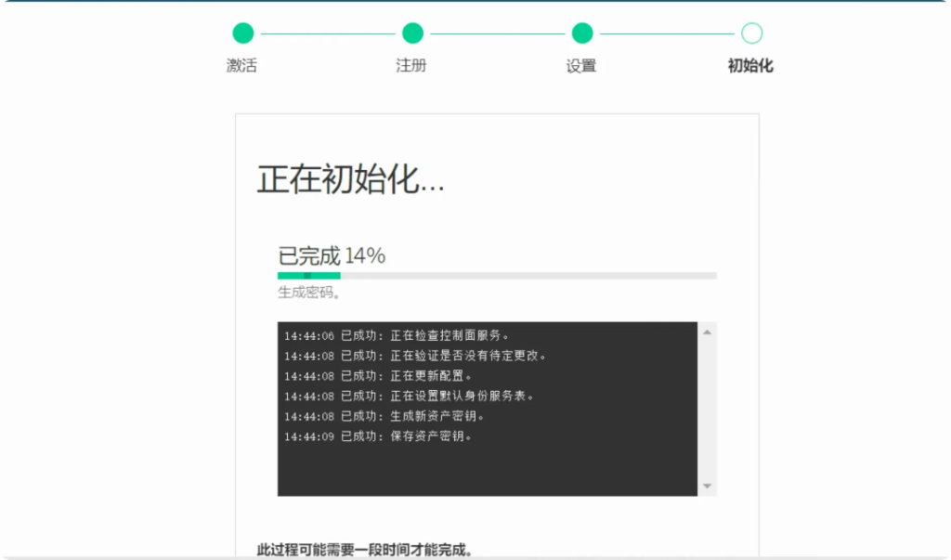This screenshot has width=951, height=560.
Task: Click the hollow circle above 初始化 step
Action: (751, 33)
